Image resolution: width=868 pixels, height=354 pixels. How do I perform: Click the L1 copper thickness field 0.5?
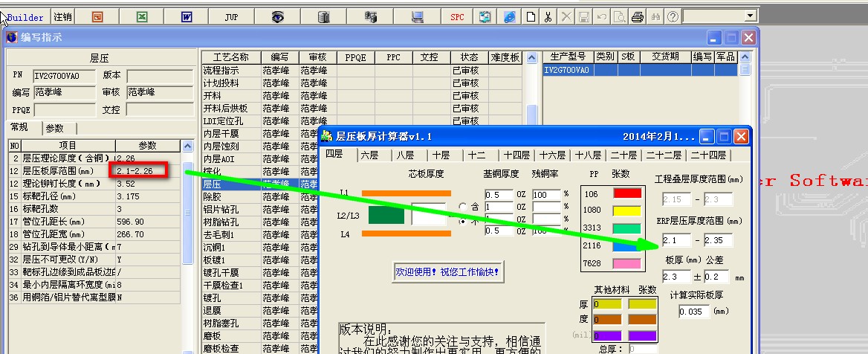coord(499,194)
